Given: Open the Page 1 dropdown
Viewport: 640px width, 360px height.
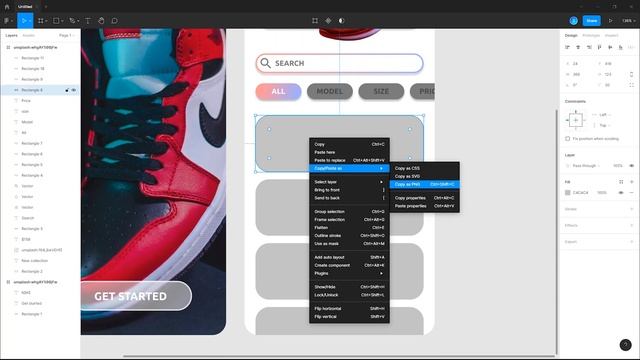Looking at the screenshot, I should pos(67,36).
